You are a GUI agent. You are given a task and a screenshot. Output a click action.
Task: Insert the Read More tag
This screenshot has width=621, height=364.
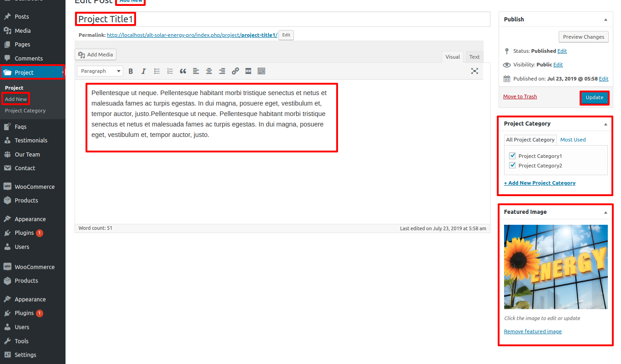pos(248,71)
